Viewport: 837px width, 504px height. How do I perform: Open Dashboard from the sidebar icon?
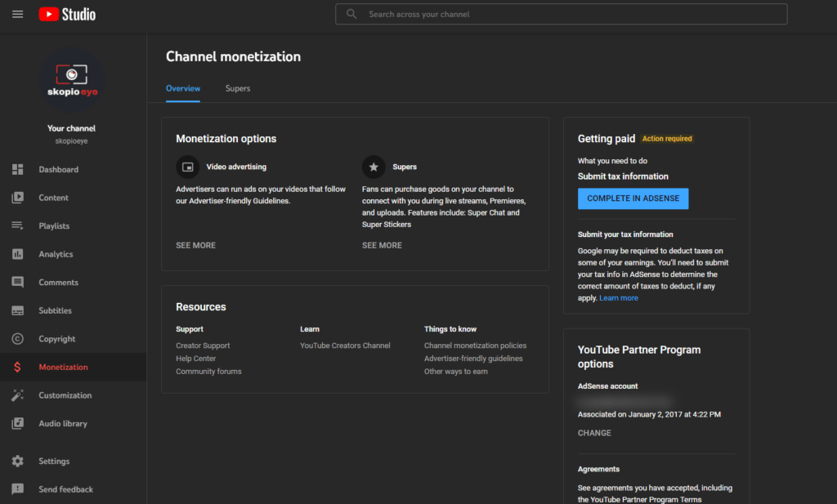[x=18, y=169]
